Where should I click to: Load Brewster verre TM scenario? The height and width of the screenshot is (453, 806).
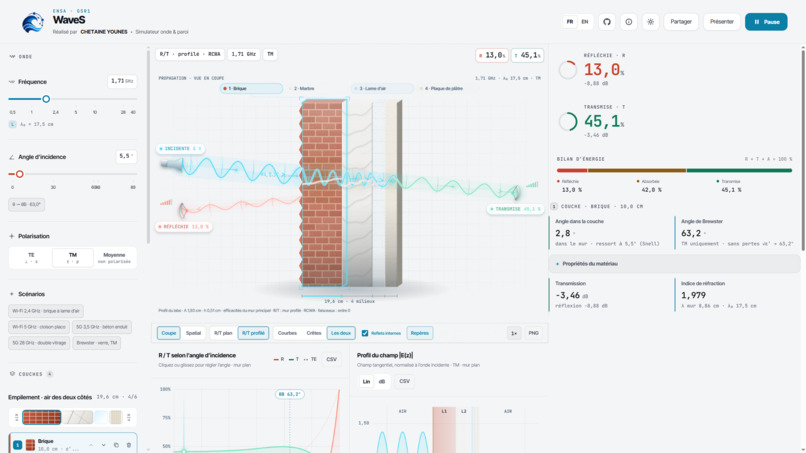97,343
